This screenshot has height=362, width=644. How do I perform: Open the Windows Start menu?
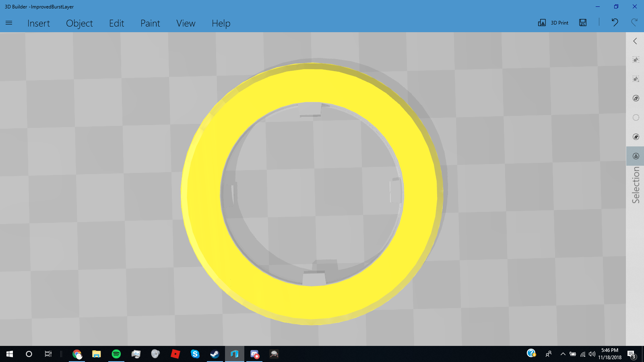[x=10, y=354]
